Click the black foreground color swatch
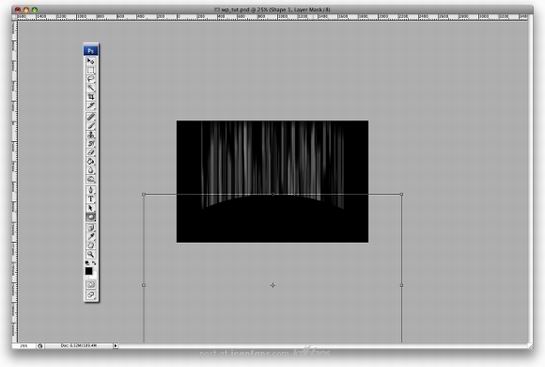Image resolution: width=545 pixels, height=367 pixels. (89, 271)
